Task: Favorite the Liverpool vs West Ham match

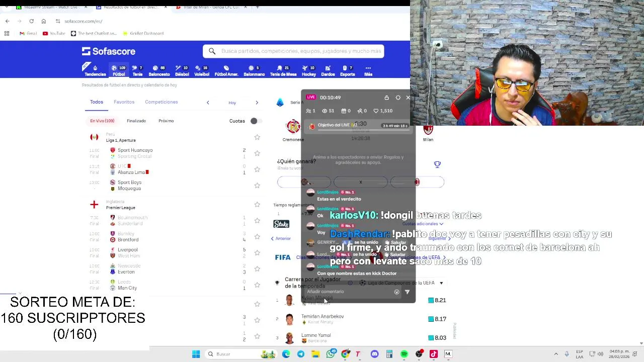Action: 257,253
